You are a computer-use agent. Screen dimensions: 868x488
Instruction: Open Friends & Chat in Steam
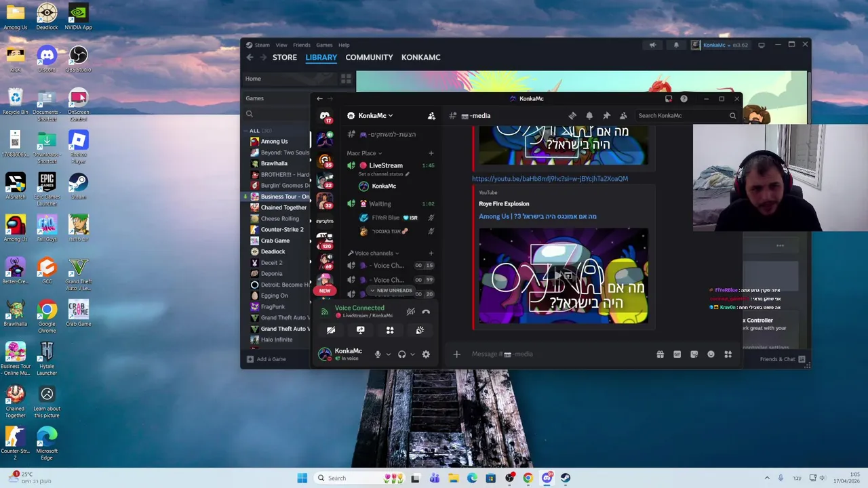pos(782,359)
